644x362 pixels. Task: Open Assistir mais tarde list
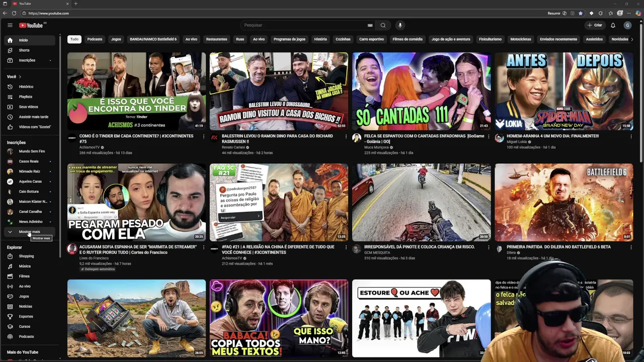(x=29, y=117)
